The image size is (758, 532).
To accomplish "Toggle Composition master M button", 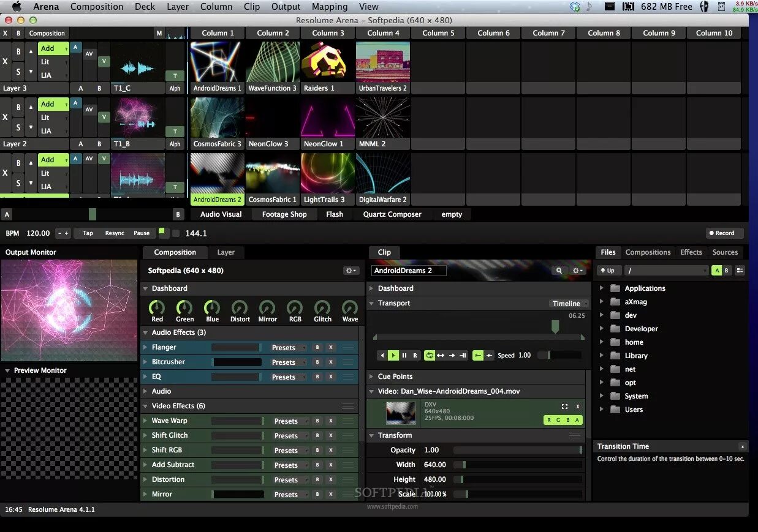I will (159, 34).
